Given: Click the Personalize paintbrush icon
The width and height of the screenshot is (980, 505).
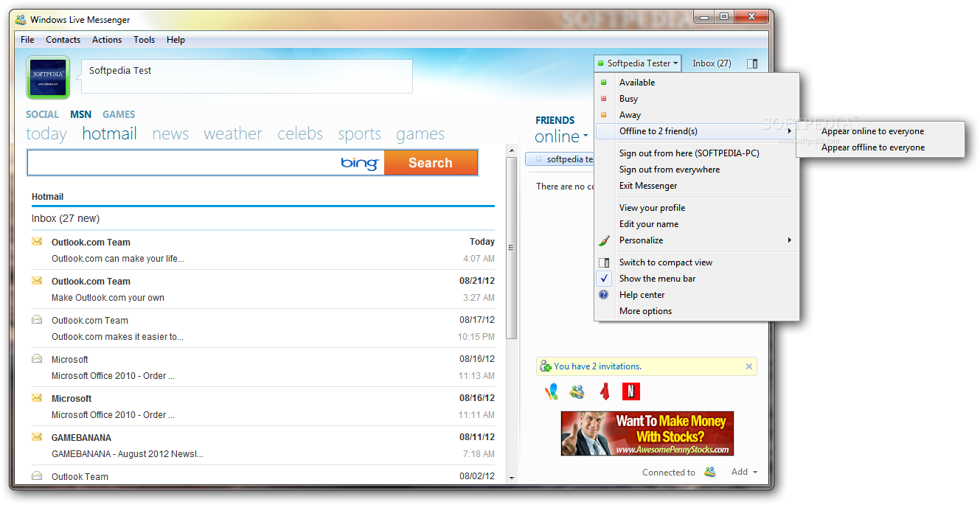Looking at the screenshot, I should [604, 240].
